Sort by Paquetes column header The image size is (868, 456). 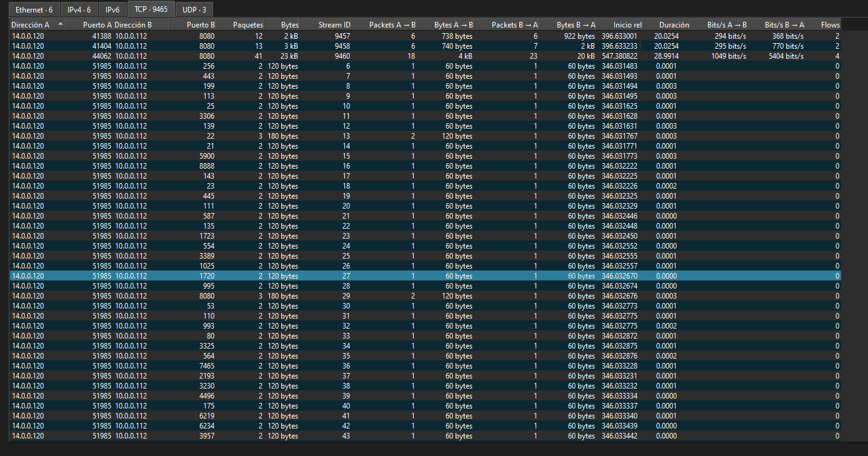247,25
